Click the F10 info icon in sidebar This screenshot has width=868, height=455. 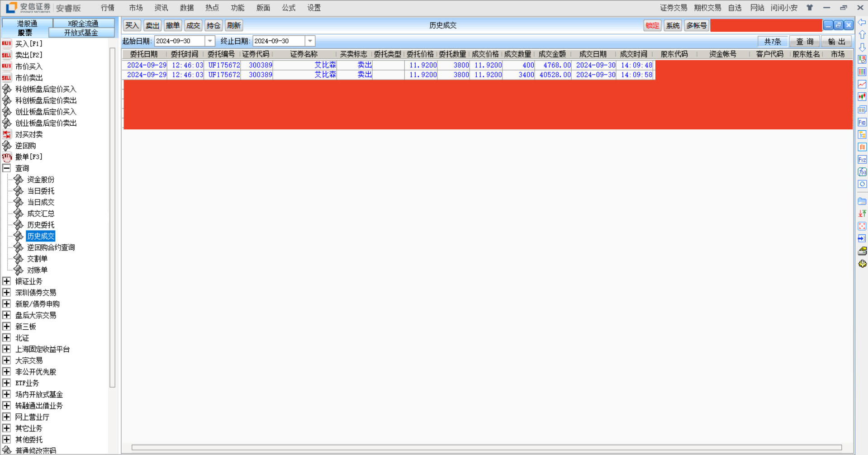[x=862, y=122]
